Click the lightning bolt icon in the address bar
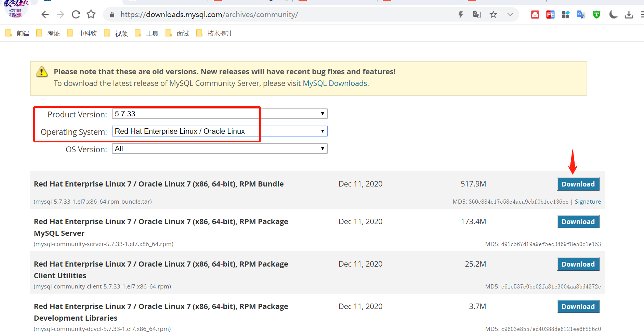 coord(461,14)
